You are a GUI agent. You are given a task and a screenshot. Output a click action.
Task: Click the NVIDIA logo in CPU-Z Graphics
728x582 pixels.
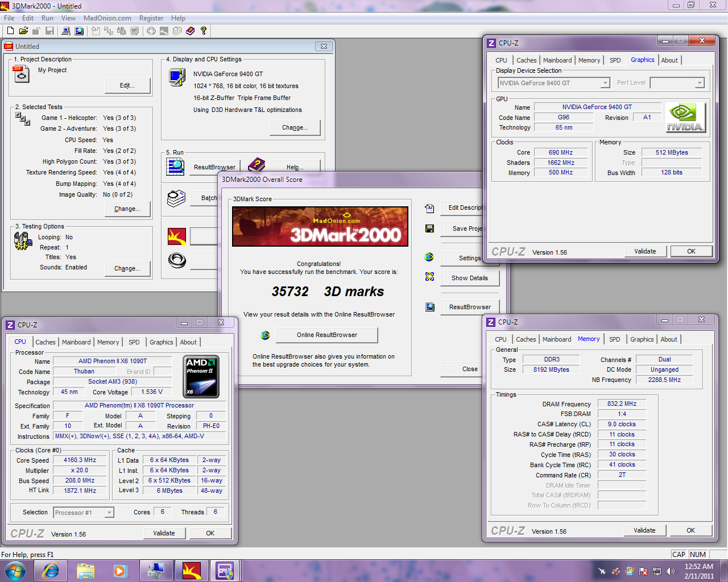pyautogui.click(x=685, y=118)
